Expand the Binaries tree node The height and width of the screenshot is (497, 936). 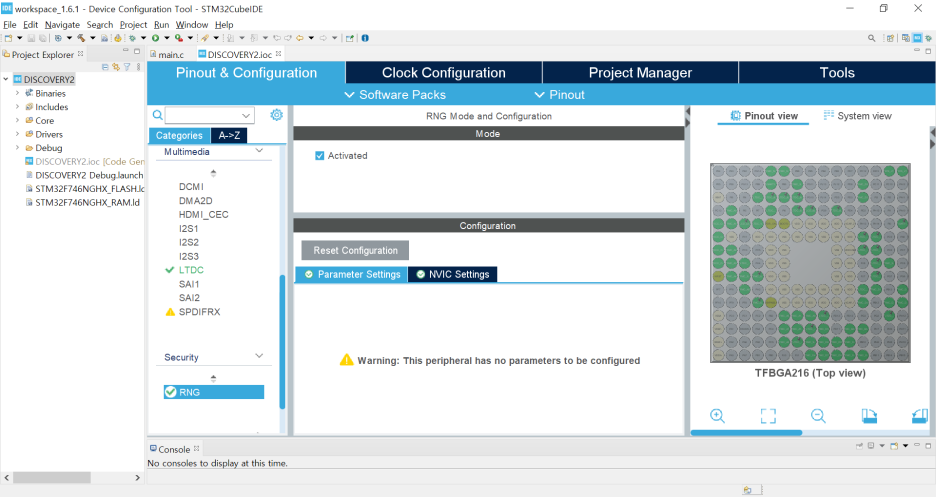17,93
